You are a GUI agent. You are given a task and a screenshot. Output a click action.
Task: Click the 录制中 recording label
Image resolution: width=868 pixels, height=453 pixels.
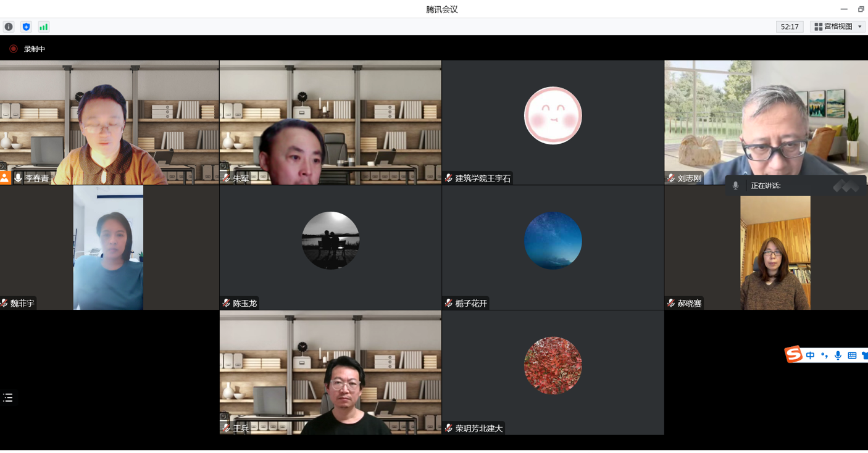35,49
